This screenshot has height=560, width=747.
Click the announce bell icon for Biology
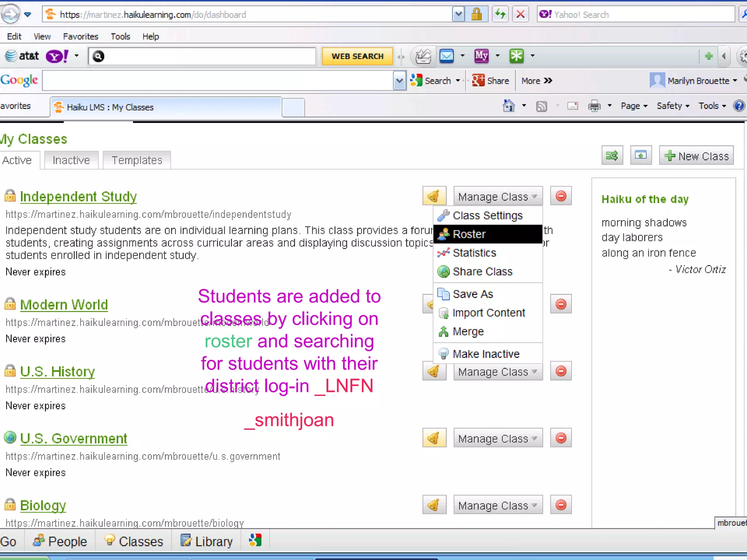point(434,505)
